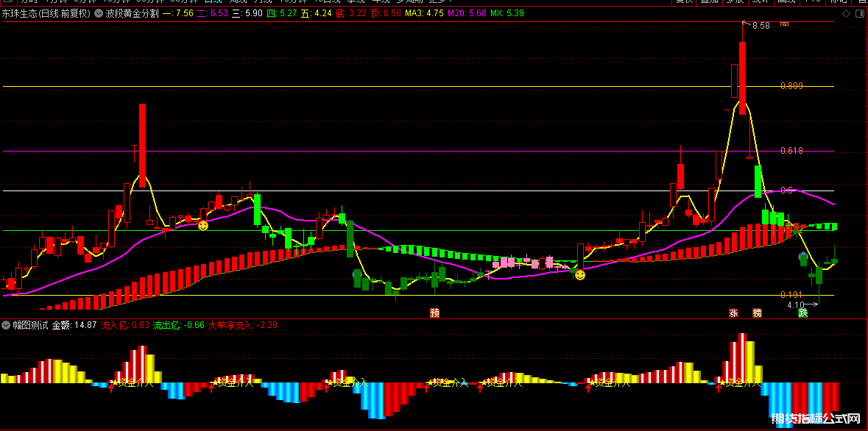Click the MX: 5.39 readout
Viewport: 868px width, 431px height.
click(x=507, y=13)
